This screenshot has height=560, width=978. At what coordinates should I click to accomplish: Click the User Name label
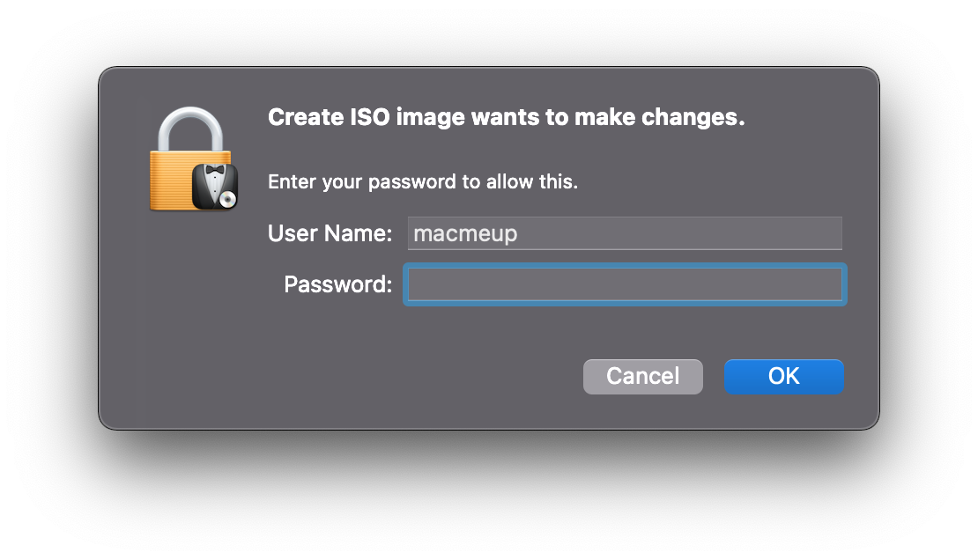tap(330, 232)
